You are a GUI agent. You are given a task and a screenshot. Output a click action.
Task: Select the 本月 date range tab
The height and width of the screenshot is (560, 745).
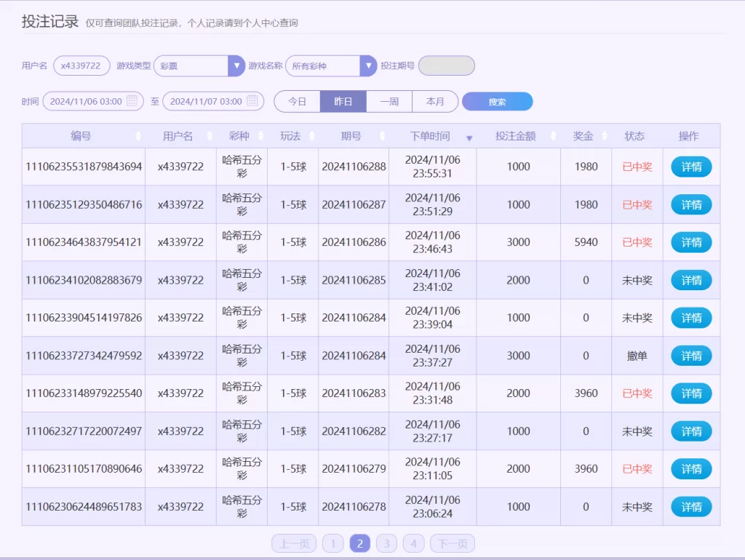(x=435, y=102)
